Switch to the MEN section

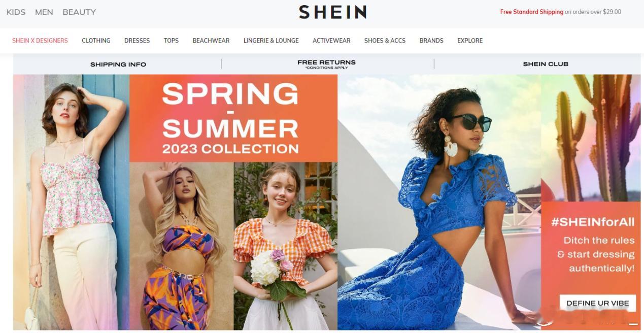tap(44, 12)
